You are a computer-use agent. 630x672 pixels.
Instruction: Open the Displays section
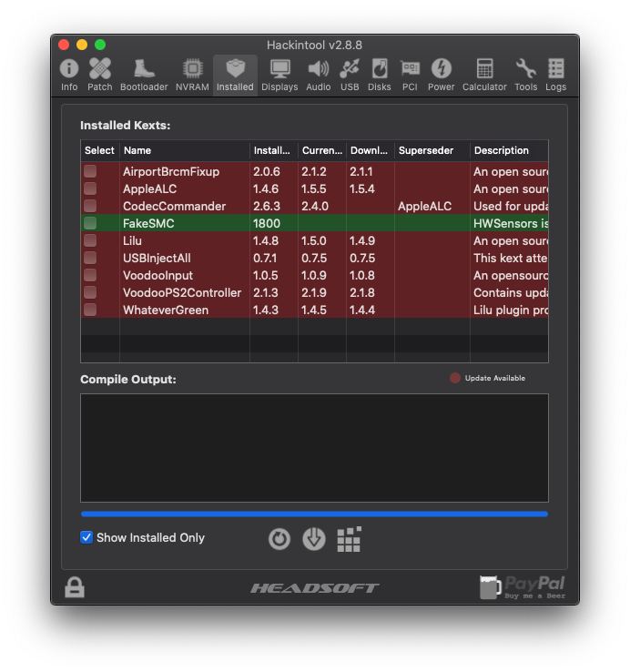(x=279, y=75)
